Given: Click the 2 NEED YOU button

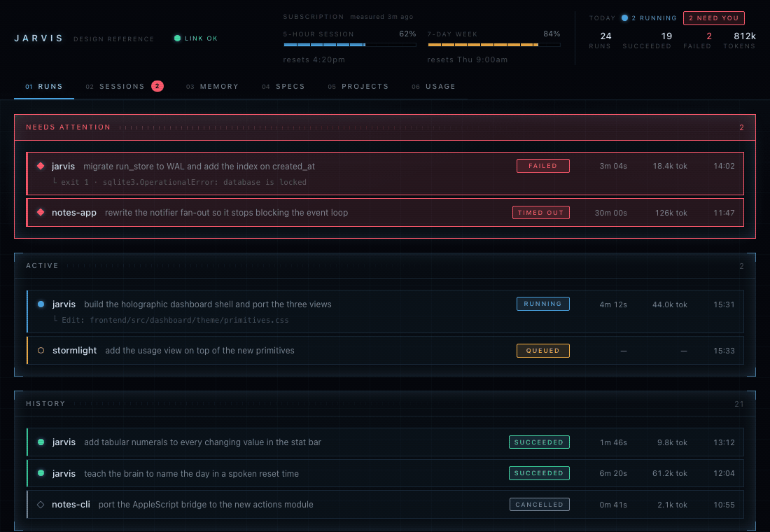Looking at the screenshot, I should 713,18.
